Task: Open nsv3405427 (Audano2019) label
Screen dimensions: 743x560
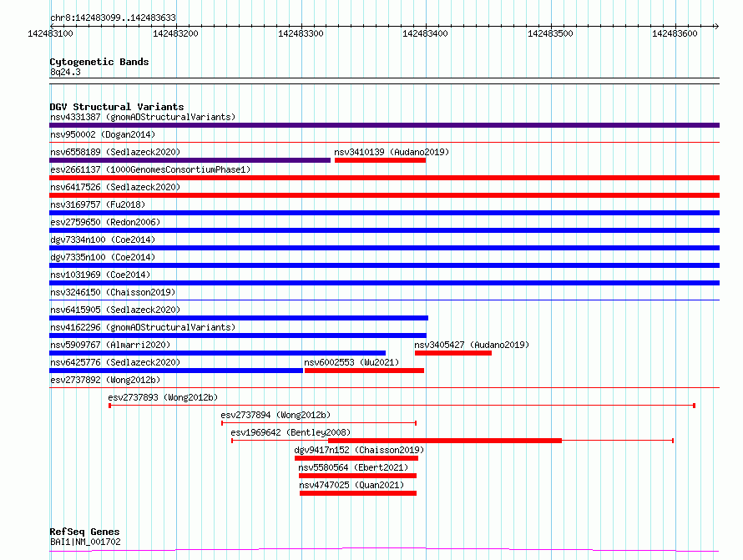Action: click(x=472, y=345)
